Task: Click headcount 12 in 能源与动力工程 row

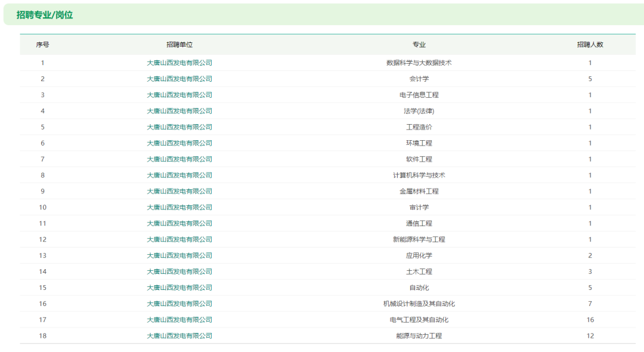Action: click(x=590, y=335)
